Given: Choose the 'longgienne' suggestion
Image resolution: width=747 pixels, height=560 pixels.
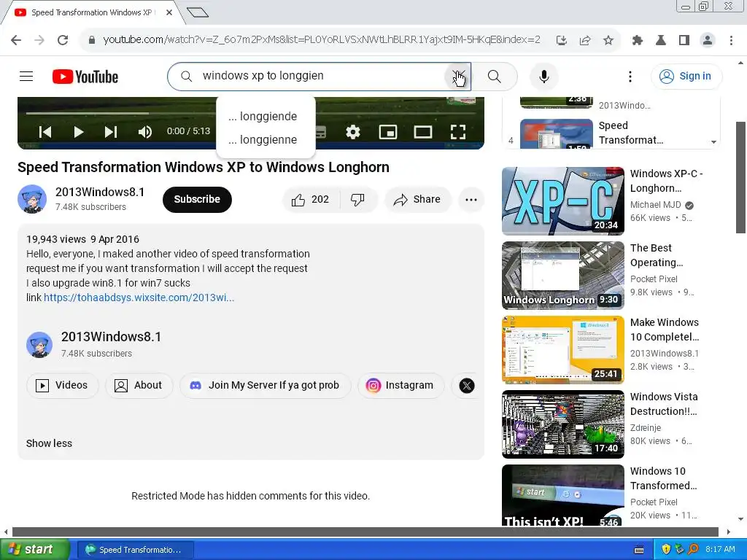Looking at the screenshot, I should coord(266,139).
